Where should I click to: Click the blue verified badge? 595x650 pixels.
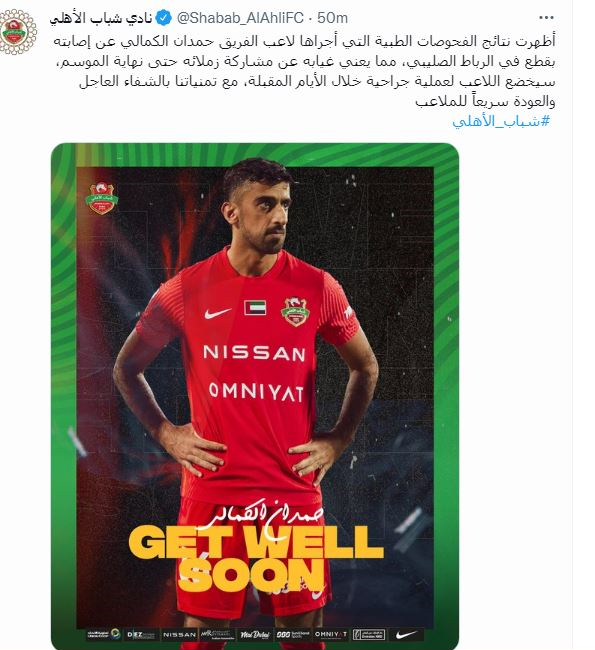click(163, 18)
